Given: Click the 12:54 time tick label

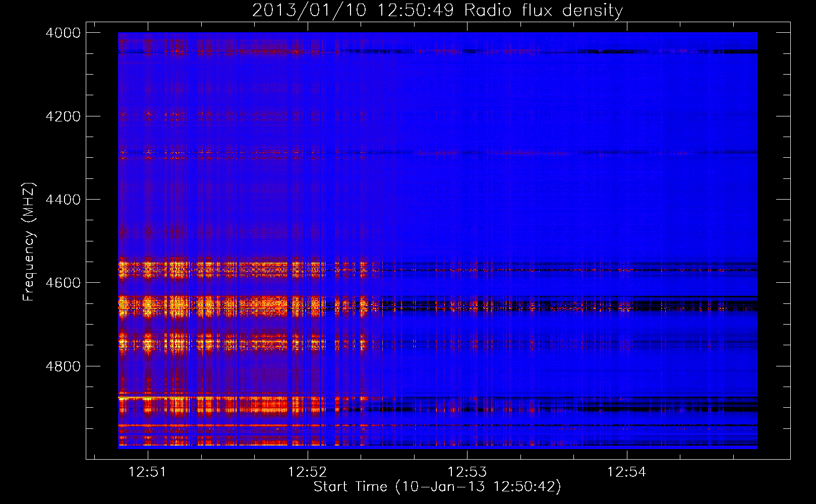Looking at the screenshot, I should point(626,472).
